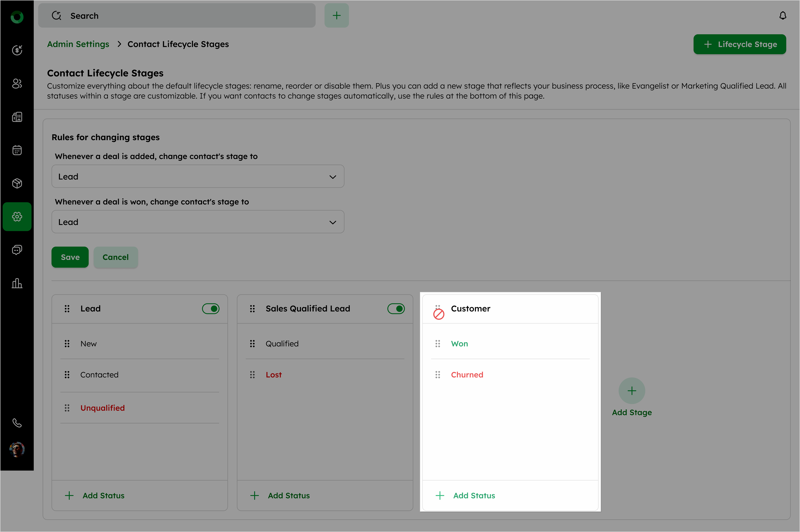The width and height of the screenshot is (800, 532).
Task: Open the reports bar chart icon
Action: pos(17,283)
